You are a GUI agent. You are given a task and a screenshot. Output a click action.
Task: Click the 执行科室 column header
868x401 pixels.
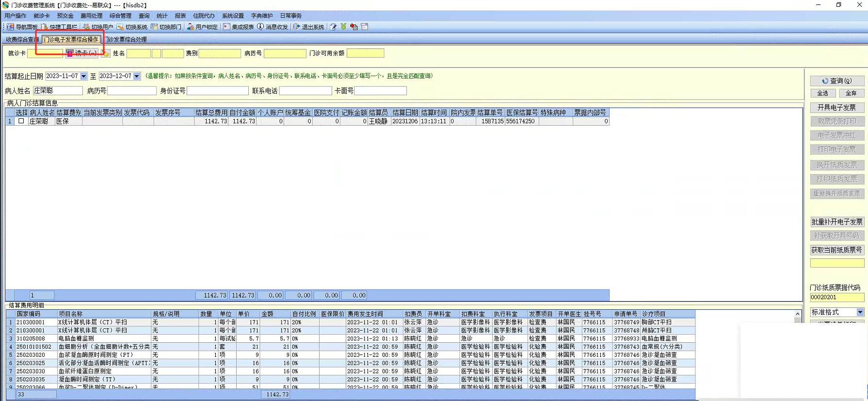[510, 314]
